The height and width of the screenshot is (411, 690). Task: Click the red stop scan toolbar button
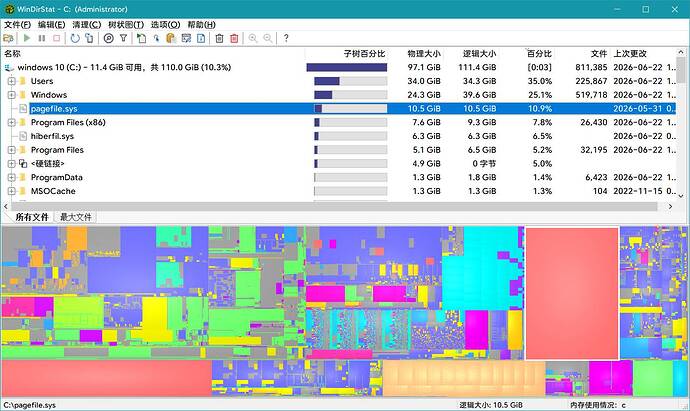pyautogui.click(x=56, y=38)
